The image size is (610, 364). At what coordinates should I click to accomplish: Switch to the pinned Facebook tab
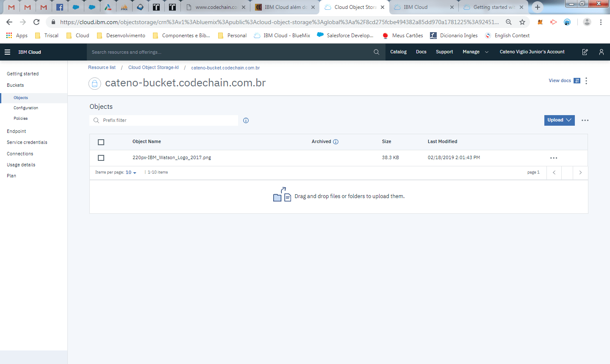(x=60, y=7)
